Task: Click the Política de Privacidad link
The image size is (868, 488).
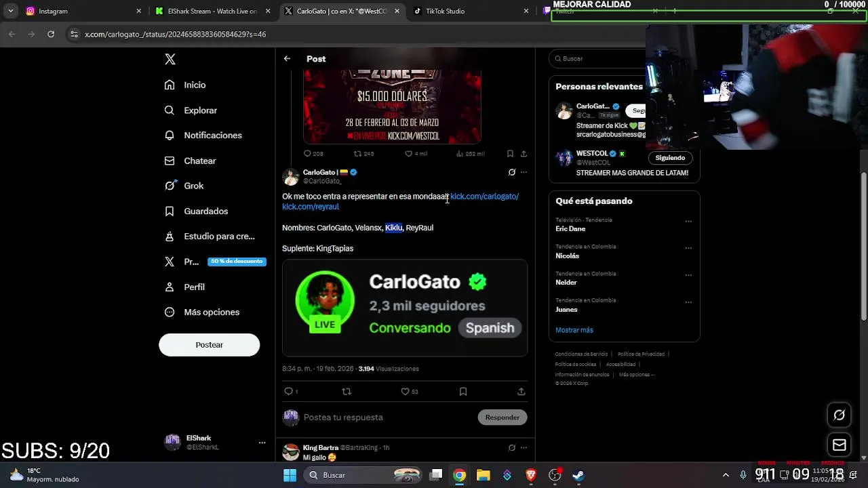Action: tap(641, 354)
